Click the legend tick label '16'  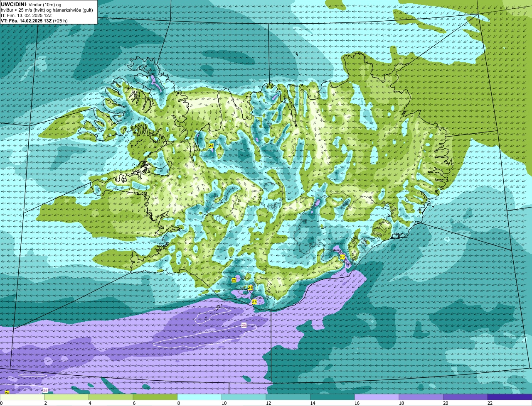[x=357, y=403]
